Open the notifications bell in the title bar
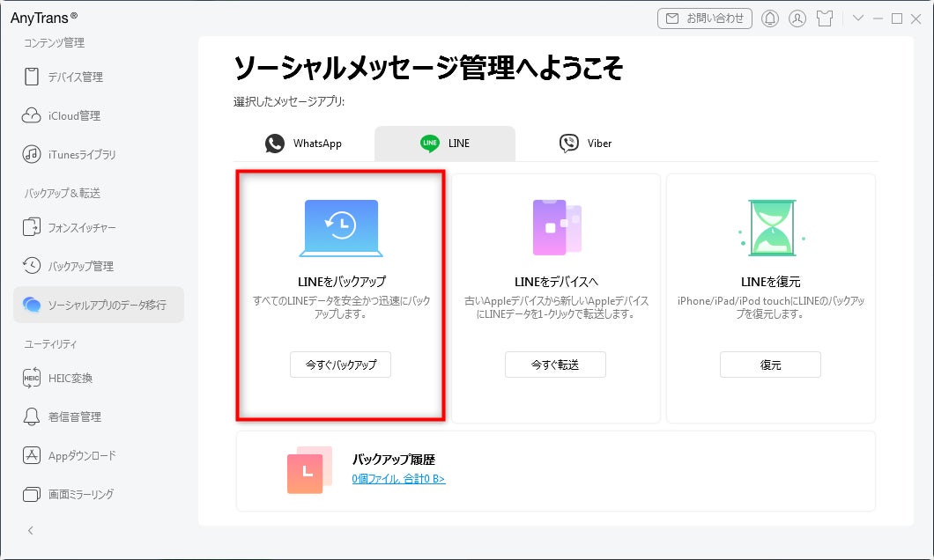The width and height of the screenshot is (934, 560). [x=769, y=18]
